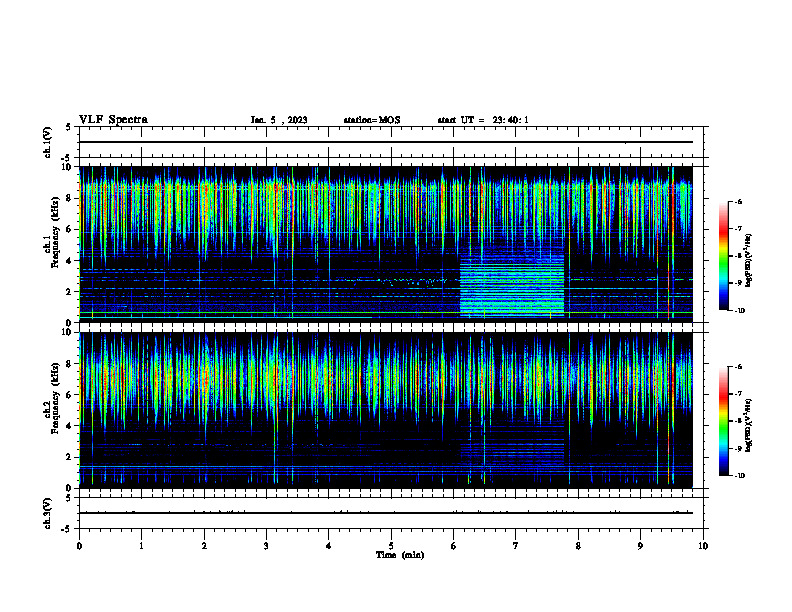Click time axis tick label "6"

[453, 546]
